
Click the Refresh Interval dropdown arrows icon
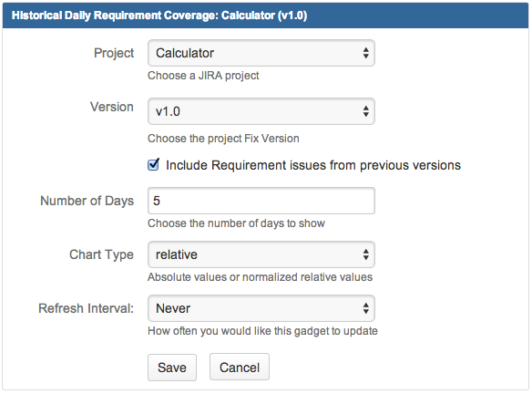[x=366, y=308]
